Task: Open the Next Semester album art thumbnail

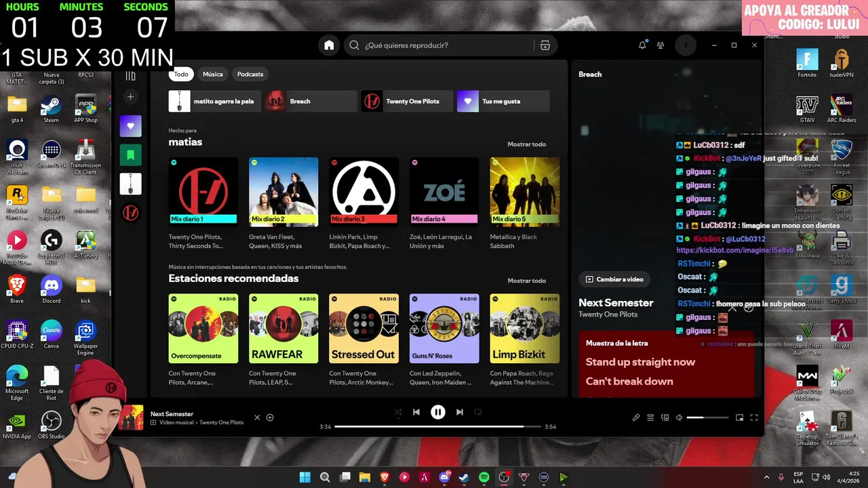Action: (x=131, y=418)
